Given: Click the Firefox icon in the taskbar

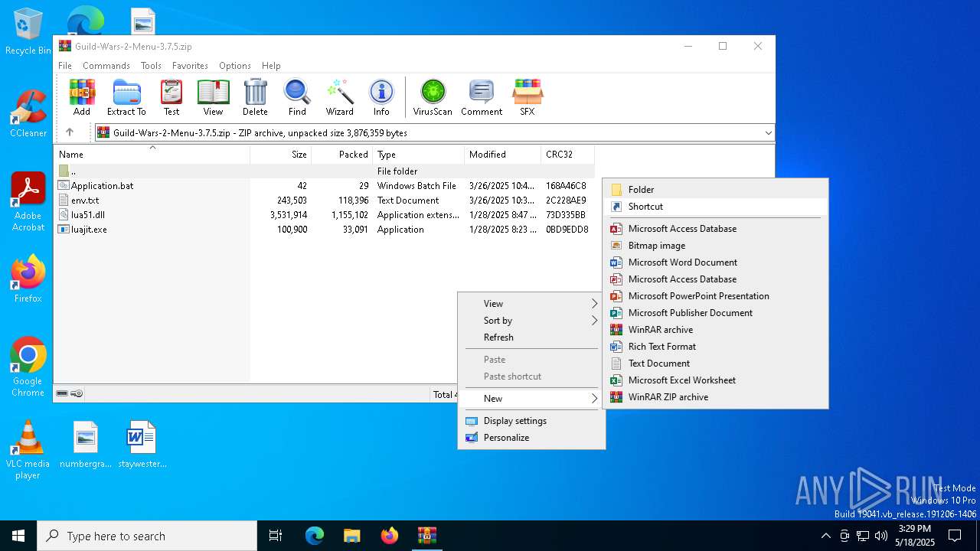Looking at the screenshot, I should (390, 536).
